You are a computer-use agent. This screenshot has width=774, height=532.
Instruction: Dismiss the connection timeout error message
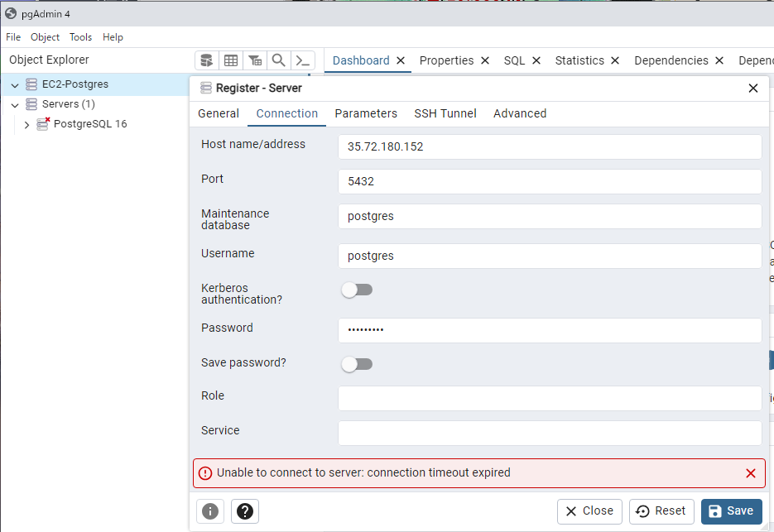(750, 473)
